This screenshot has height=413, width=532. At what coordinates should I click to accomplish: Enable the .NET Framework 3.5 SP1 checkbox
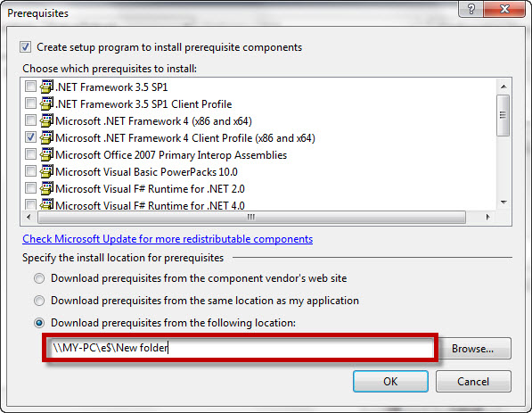(x=30, y=87)
